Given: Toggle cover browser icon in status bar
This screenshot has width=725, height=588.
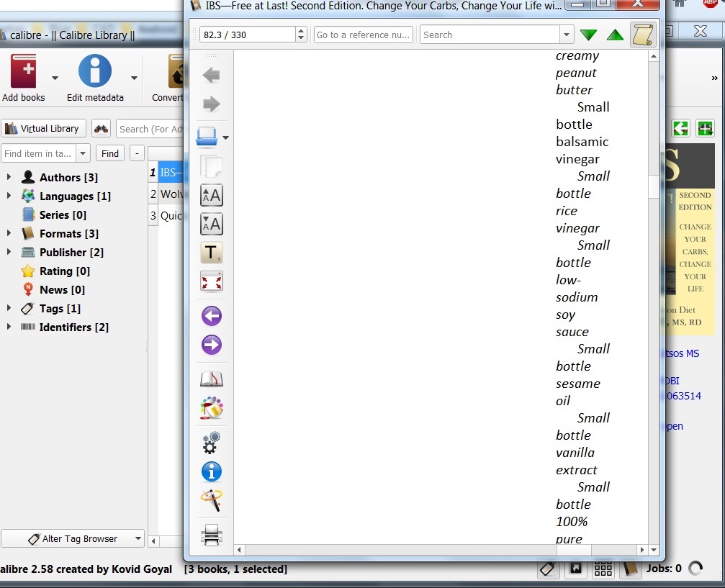Looking at the screenshot, I should (x=576, y=569).
